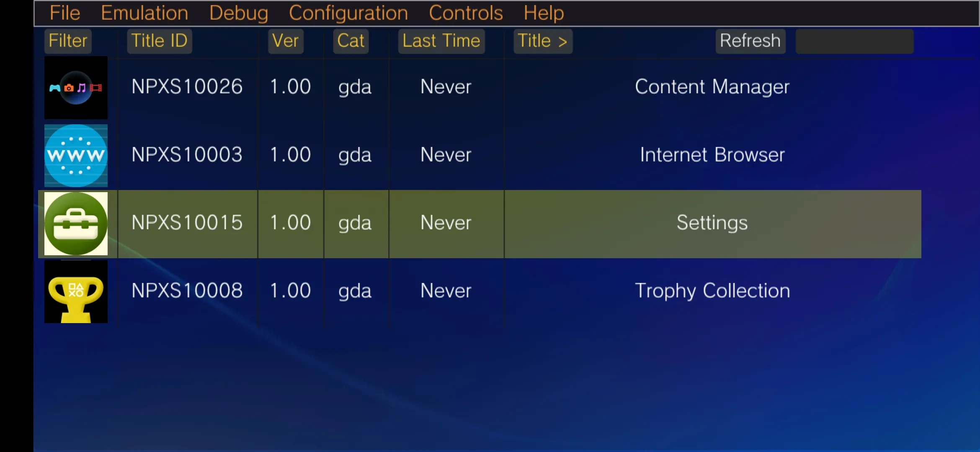Open the Configuration menu
Viewport: 980px width, 452px height.
tap(348, 13)
